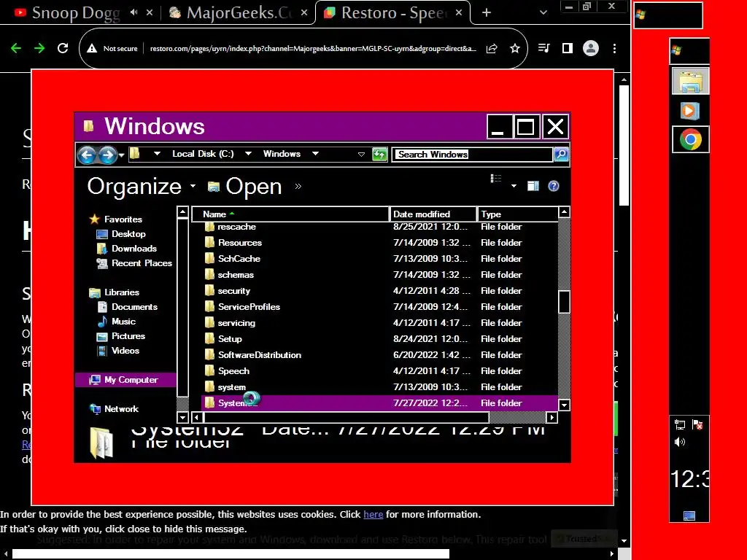Select the SoftwareDistribution folder
The image size is (747, 560).
pos(259,355)
